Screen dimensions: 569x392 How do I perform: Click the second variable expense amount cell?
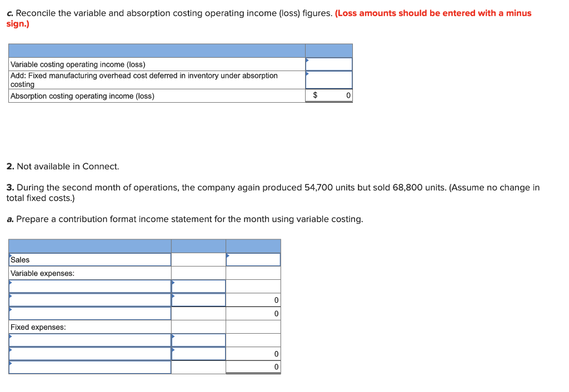[198, 299]
